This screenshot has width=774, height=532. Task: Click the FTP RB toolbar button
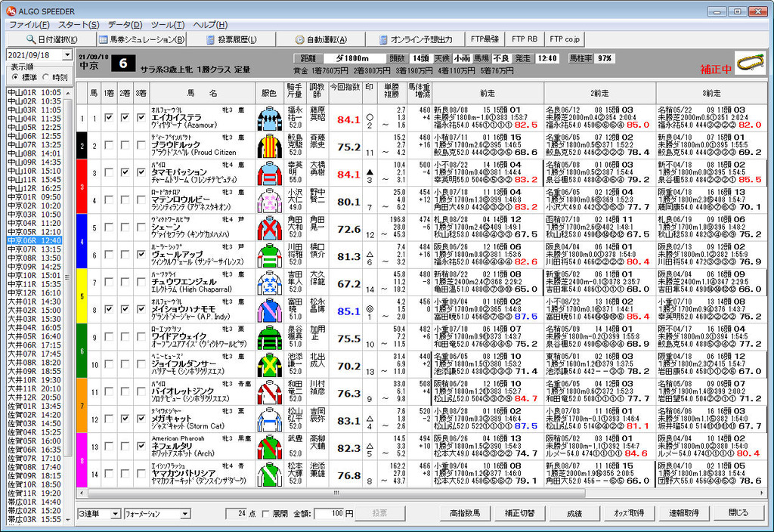coord(525,39)
